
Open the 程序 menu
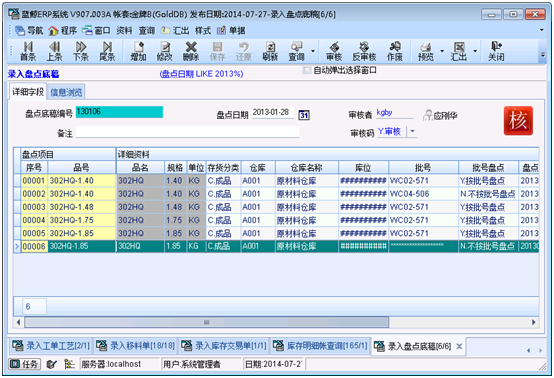pos(63,30)
